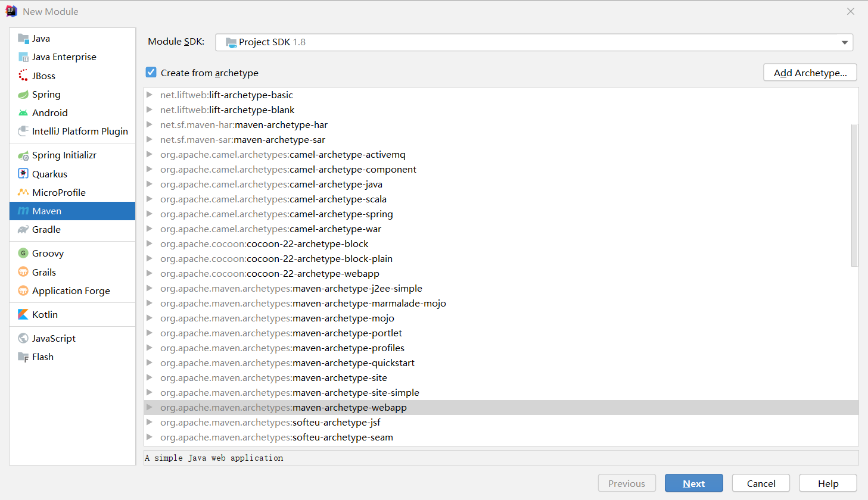Image resolution: width=868 pixels, height=500 pixels.
Task: Select camel-archetype-war archetype row
Action: click(x=501, y=229)
